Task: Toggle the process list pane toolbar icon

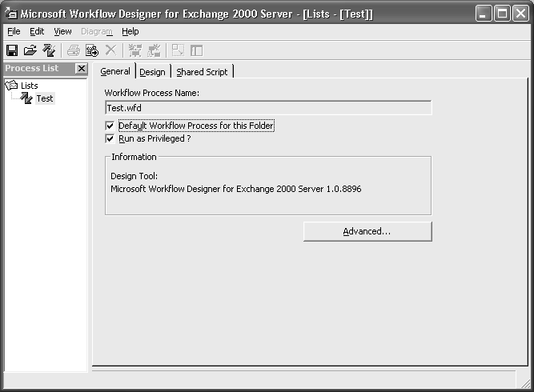Action: [196, 50]
